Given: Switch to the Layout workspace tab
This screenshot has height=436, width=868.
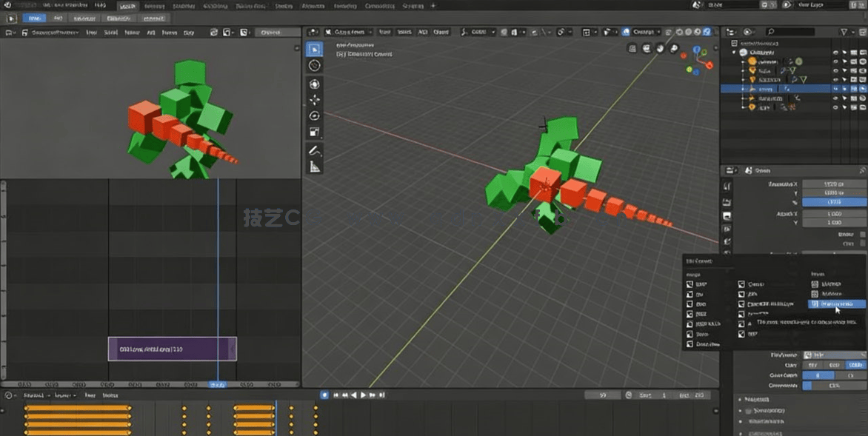Looking at the screenshot, I should [130, 6].
